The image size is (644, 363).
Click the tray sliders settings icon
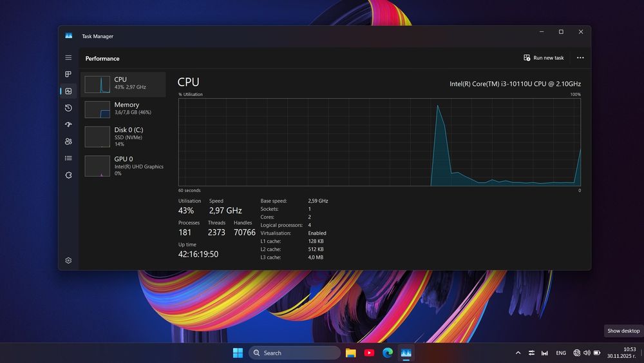point(531,353)
